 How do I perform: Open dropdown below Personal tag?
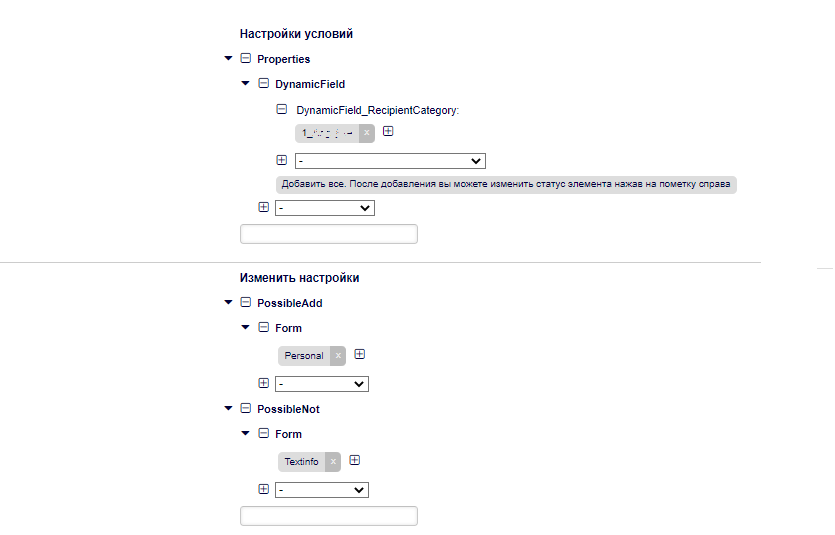[322, 384]
